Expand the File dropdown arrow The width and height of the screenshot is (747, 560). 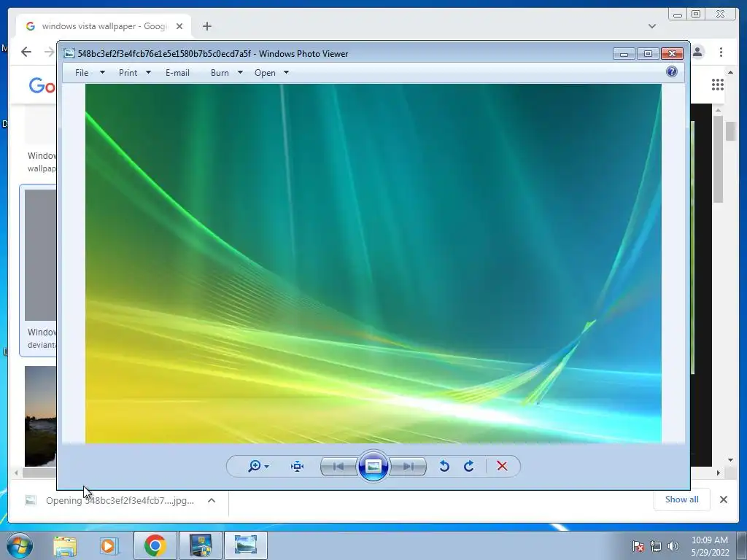(x=102, y=72)
